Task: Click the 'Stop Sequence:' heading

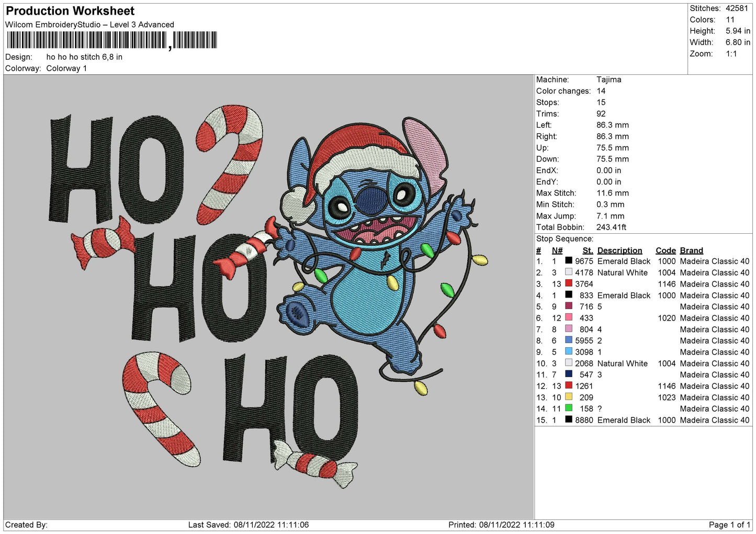Action: pyautogui.click(x=565, y=239)
